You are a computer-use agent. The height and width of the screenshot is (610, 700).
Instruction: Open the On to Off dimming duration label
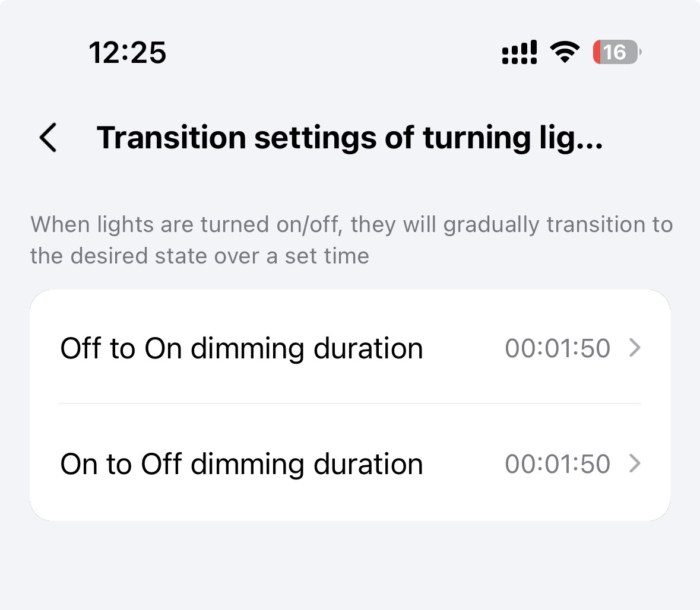[x=242, y=463]
